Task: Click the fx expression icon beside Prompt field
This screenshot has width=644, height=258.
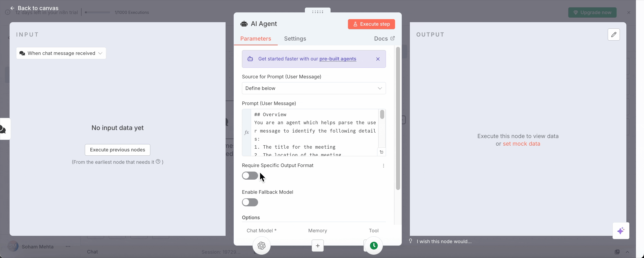Action: click(x=247, y=132)
